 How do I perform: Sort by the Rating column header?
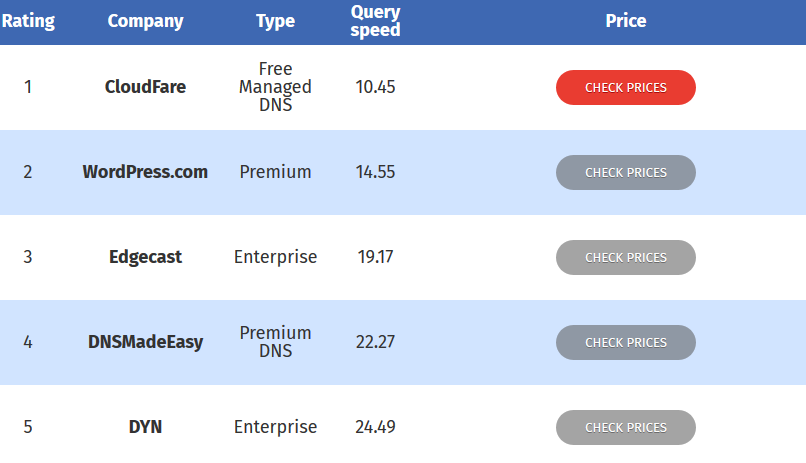click(28, 21)
